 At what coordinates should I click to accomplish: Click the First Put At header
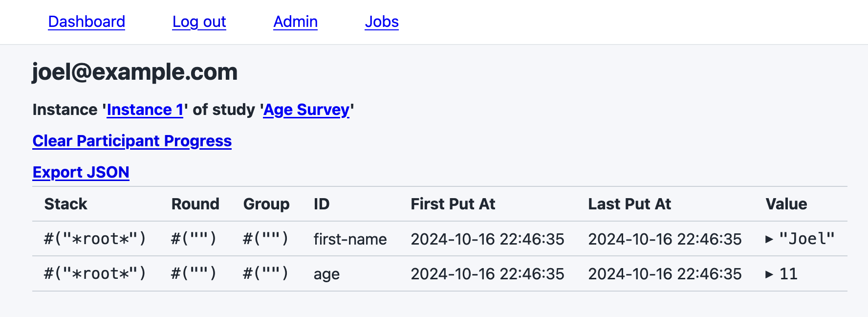pyautogui.click(x=453, y=204)
